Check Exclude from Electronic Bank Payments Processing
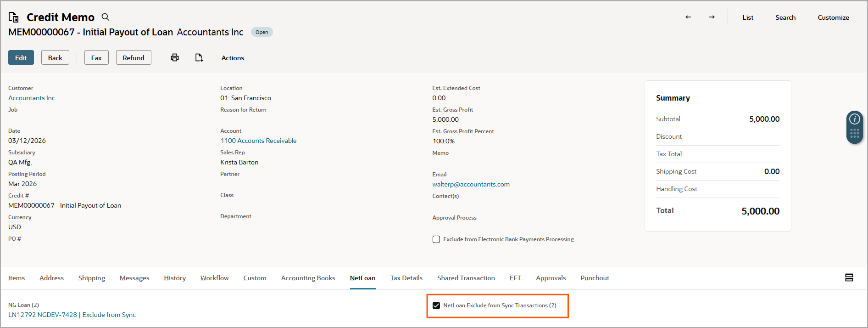The image size is (868, 328). [x=436, y=239]
